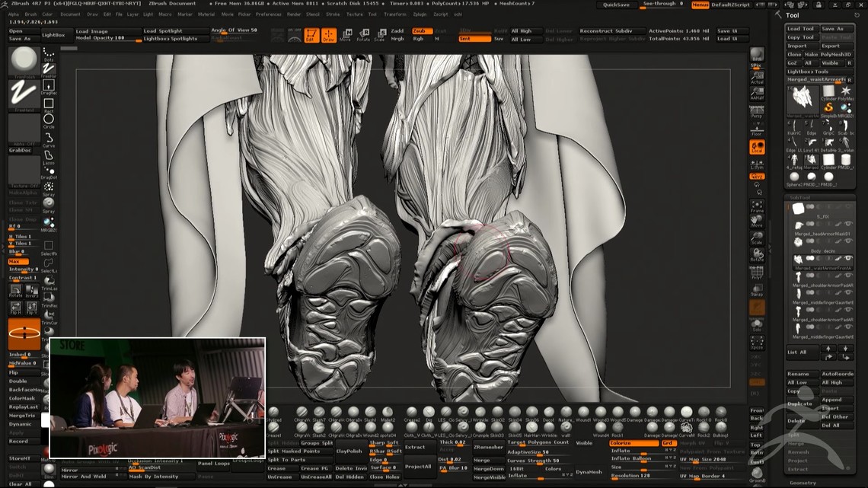
Task: Select the Rock2 brush
Action: point(704,429)
